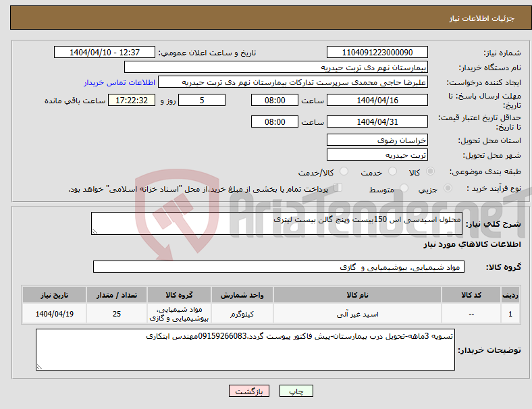The height and width of the screenshot is (409, 532).
Task: Select the متوسط purchase type radio
Action: [404, 188]
